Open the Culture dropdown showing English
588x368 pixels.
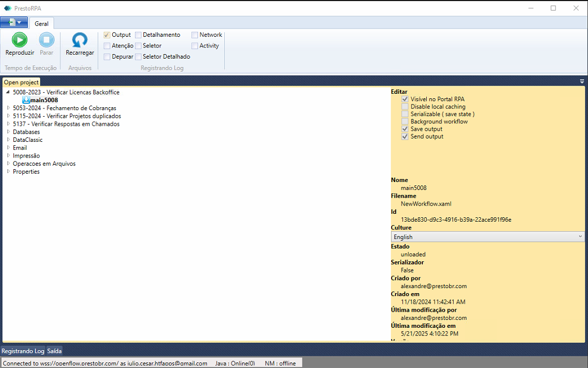pyautogui.click(x=487, y=237)
